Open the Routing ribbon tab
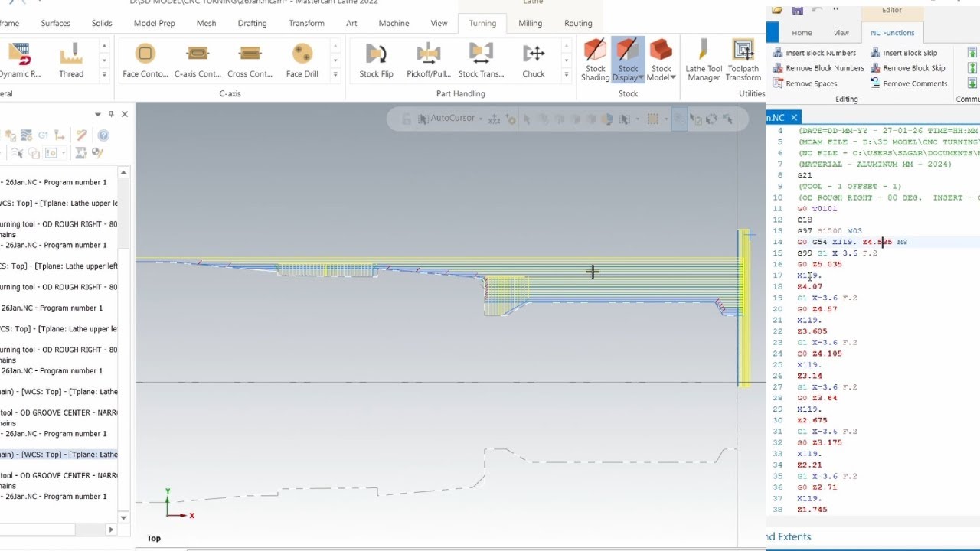This screenshot has width=980, height=551. [578, 23]
